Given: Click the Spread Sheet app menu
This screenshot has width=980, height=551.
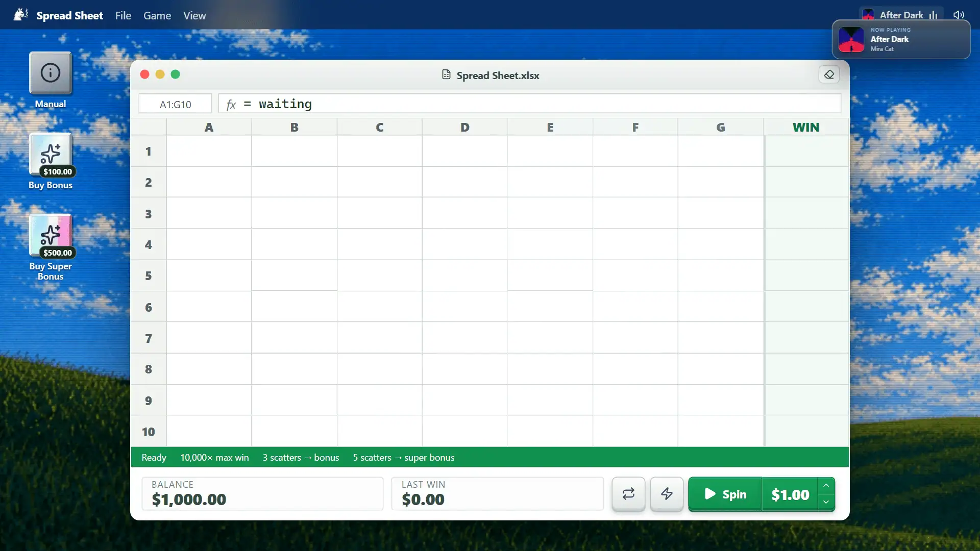Looking at the screenshot, I should (x=70, y=15).
